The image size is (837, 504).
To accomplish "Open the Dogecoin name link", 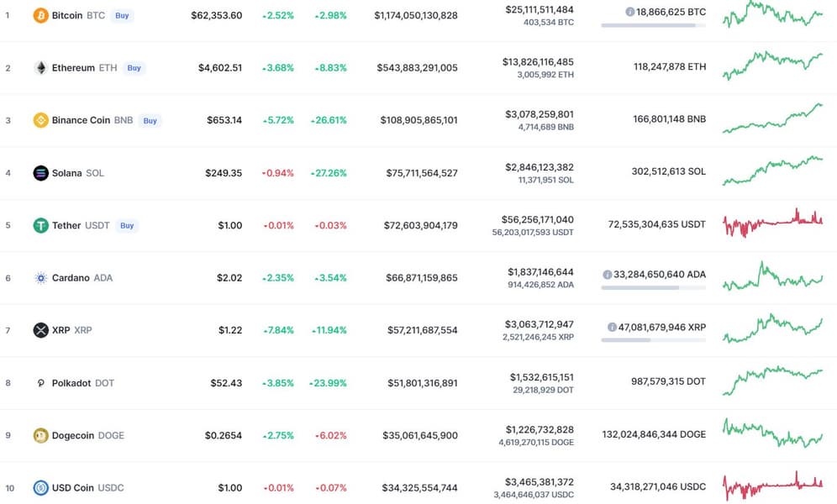I will coord(72,435).
